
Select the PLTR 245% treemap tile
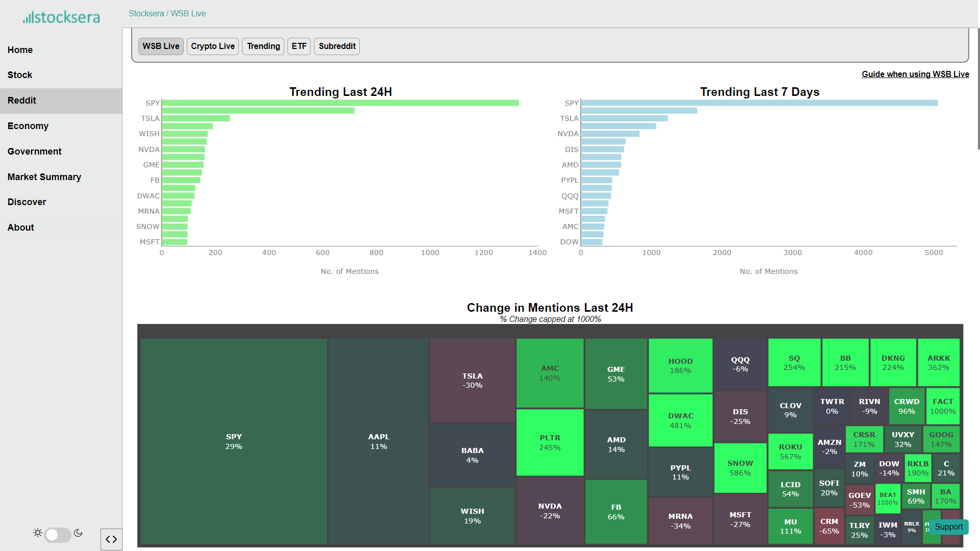click(550, 442)
